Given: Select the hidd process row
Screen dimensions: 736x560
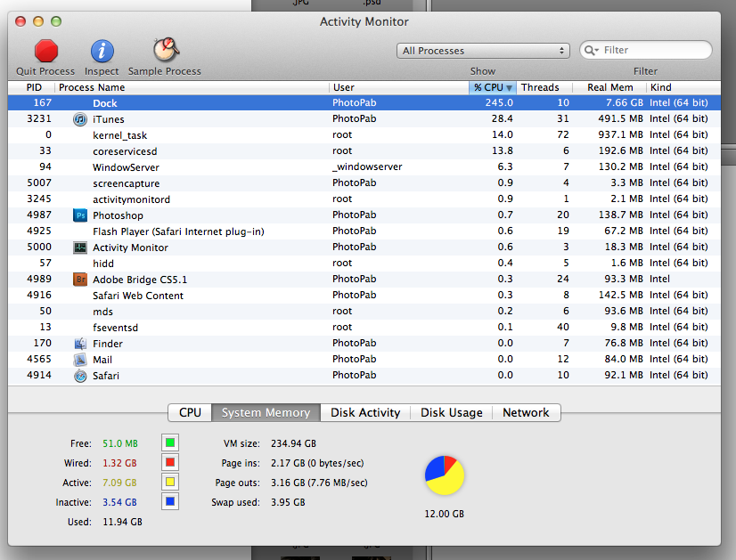Looking at the screenshot, I should tap(364, 264).
